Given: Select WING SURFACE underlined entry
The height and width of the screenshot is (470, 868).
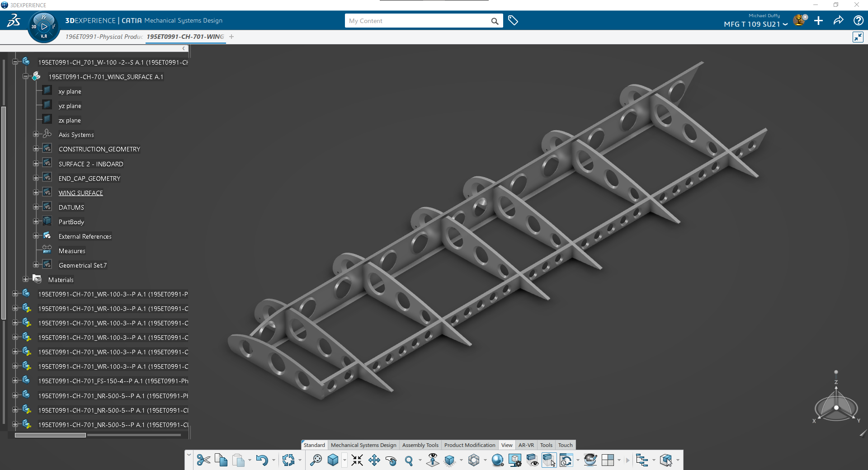Looking at the screenshot, I should click(80, 193).
